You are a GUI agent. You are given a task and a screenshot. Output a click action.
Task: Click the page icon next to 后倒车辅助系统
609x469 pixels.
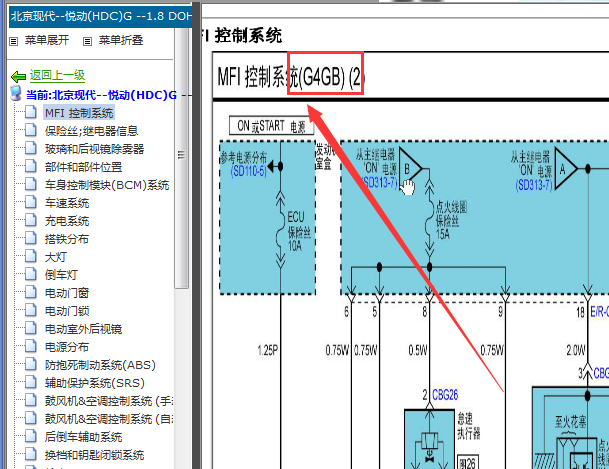point(31,436)
